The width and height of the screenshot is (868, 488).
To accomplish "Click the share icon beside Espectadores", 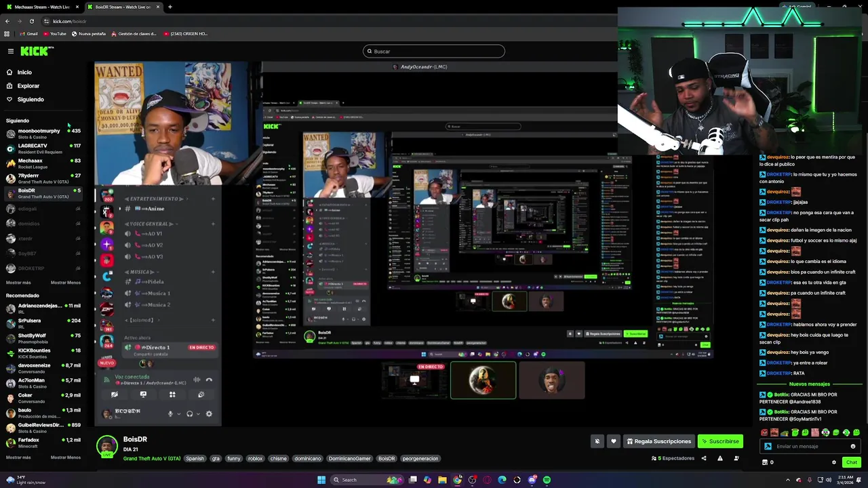I will [704, 458].
